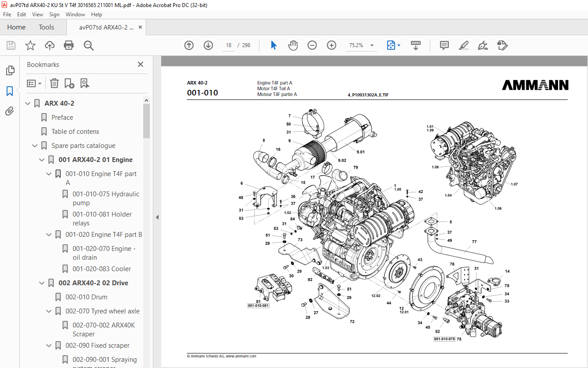
Task: Open the 001-020-083 Cooler bookmark
Action: (102, 269)
